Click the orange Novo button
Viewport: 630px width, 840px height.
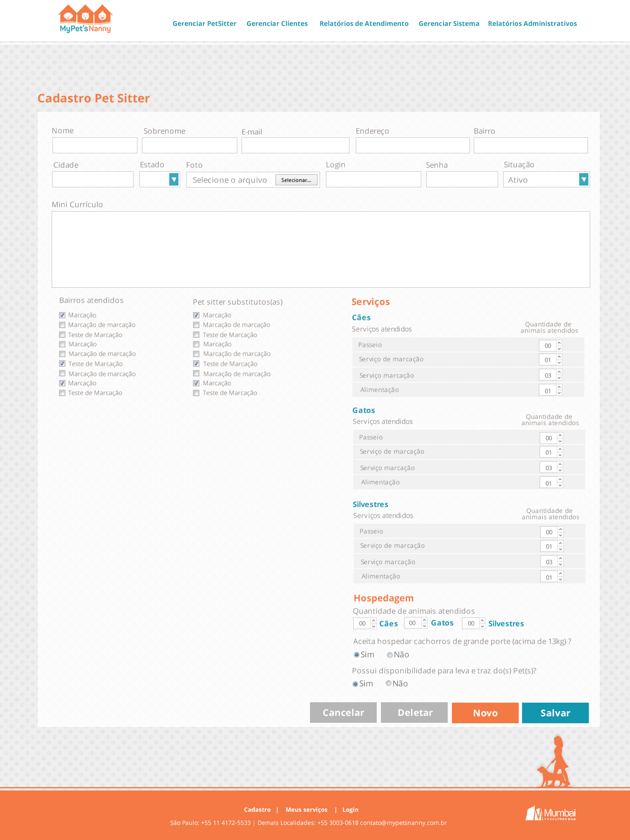coord(485,713)
